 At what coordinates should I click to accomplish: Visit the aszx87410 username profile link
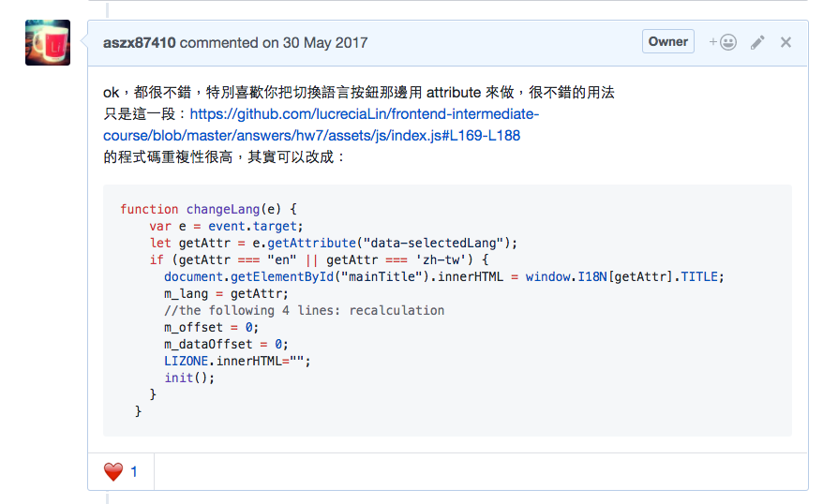(x=139, y=42)
